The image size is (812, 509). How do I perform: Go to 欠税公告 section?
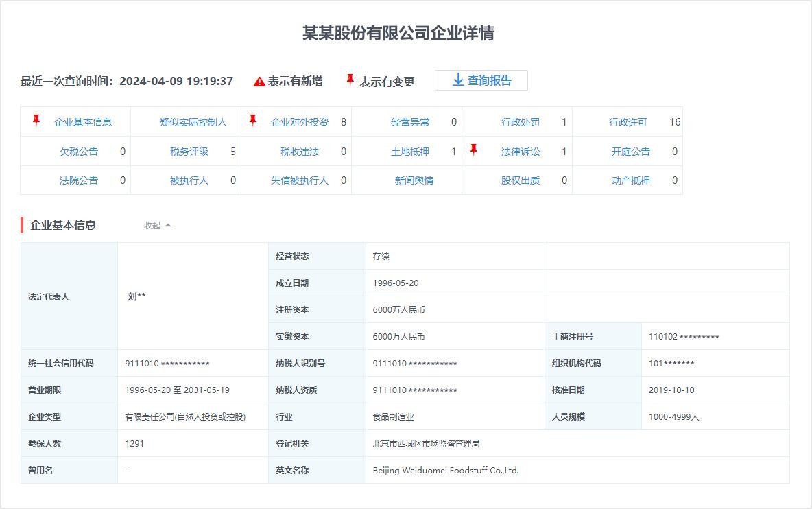[x=79, y=152]
